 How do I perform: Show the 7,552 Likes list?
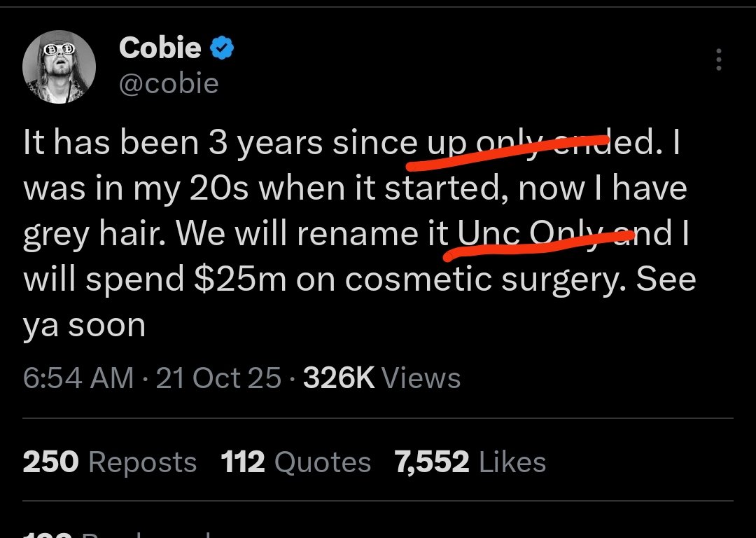[x=470, y=462]
